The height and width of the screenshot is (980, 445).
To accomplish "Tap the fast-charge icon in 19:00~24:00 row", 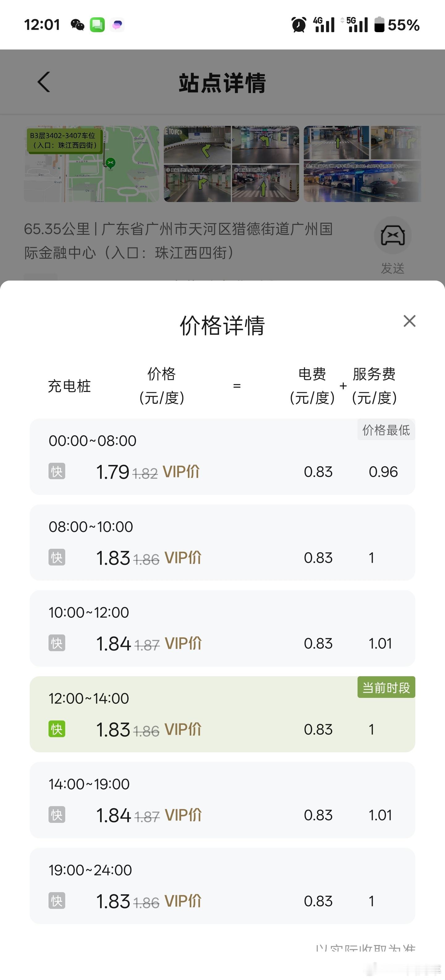I will (x=57, y=901).
